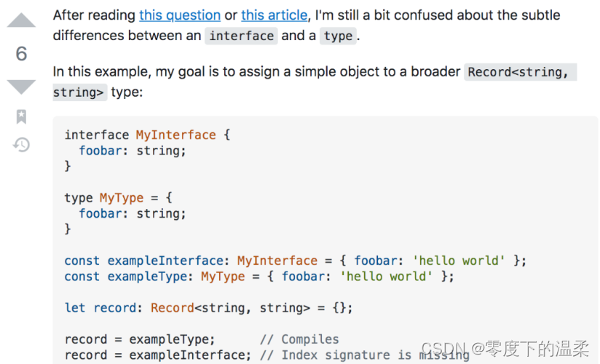Upvote the question with the up arrow
The width and height of the screenshot is (600, 364).
(21, 20)
